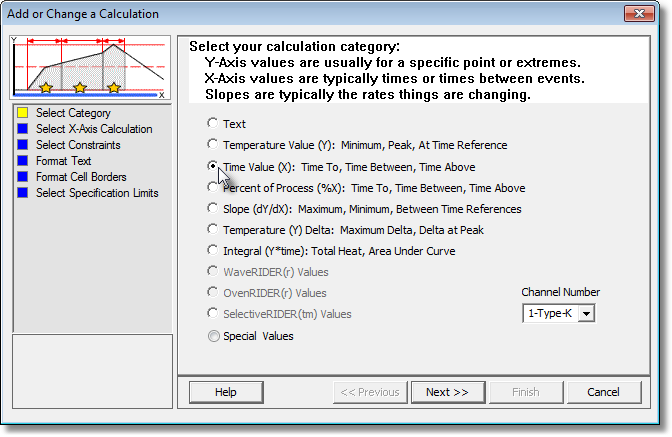The image size is (672, 437).
Task: Click the first star in the graph
Action: coord(46,88)
